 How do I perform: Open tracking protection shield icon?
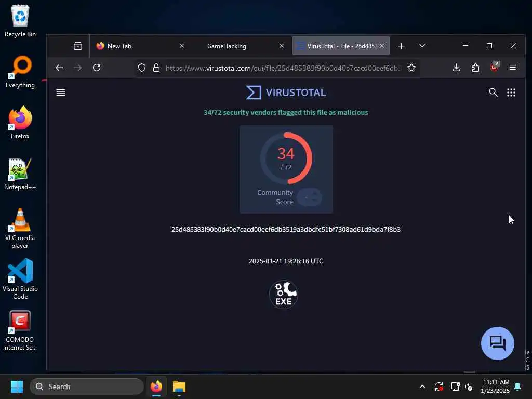(142, 68)
